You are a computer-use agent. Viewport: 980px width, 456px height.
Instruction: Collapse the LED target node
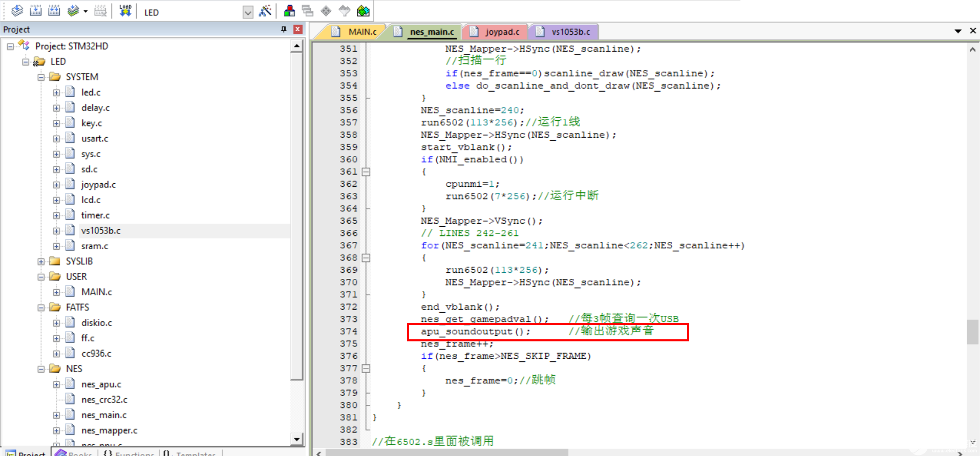pos(26,62)
